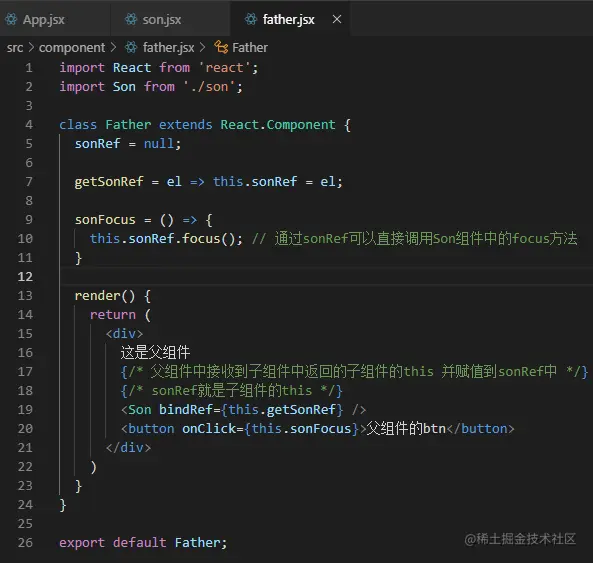The image size is (593, 563).
Task: Click './son' import path on line 2
Action: coord(209,87)
